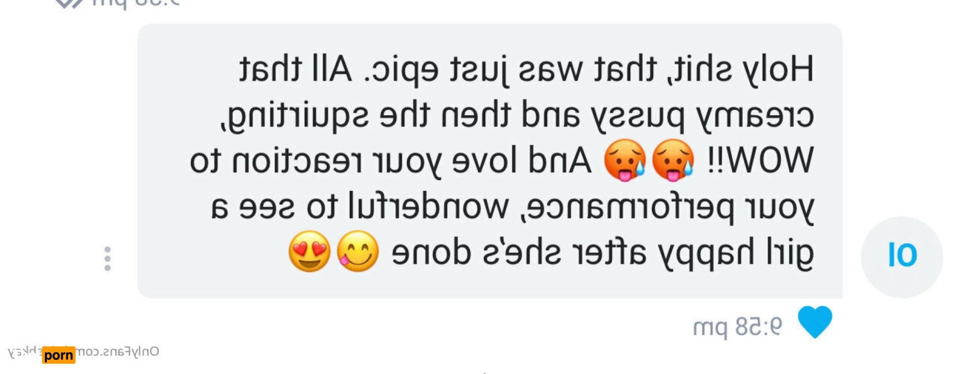This screenshot has height=374, width=980.
Task: Open the three-dot message options menu
Action: tap(108, 259)
